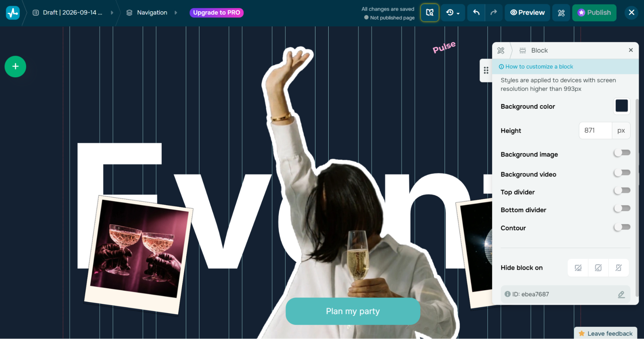Click Leave feedback button
The height and width of the screenshot is (339, 644).
[x=606, y=334]
